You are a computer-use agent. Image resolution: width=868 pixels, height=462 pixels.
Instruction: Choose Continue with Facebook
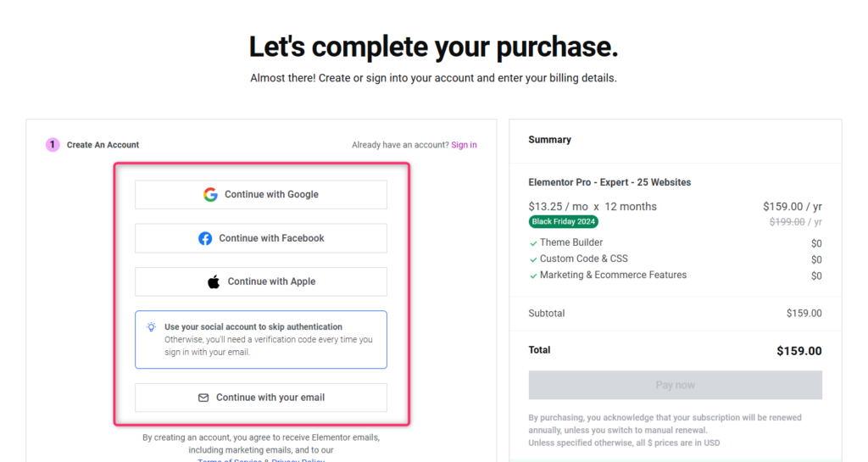[261, 238]
